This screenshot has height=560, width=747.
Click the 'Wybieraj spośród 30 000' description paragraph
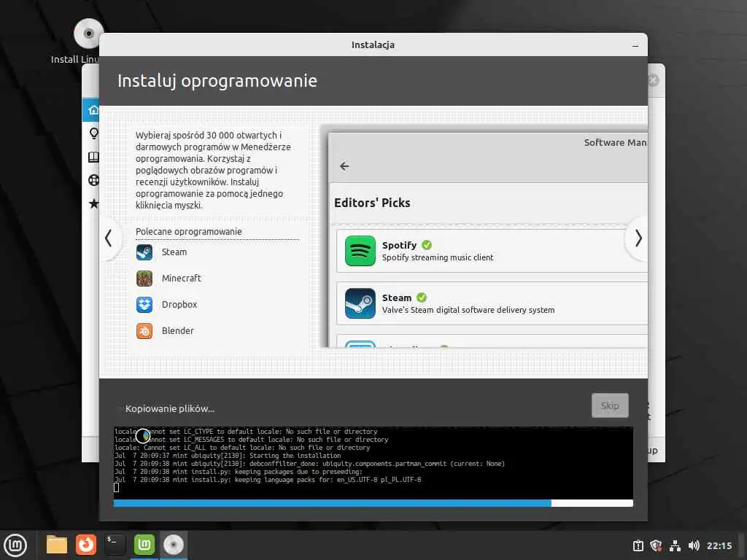point(213,170)
